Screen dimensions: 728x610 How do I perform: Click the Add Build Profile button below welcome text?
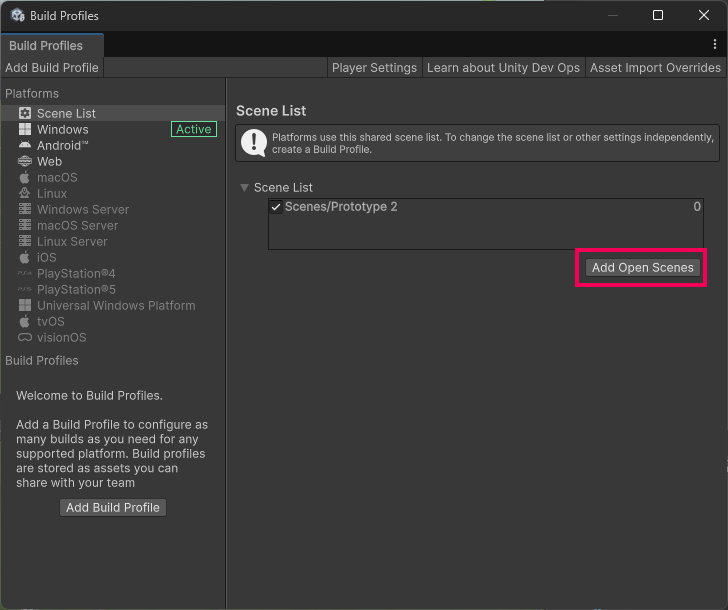tap(113, 508)
